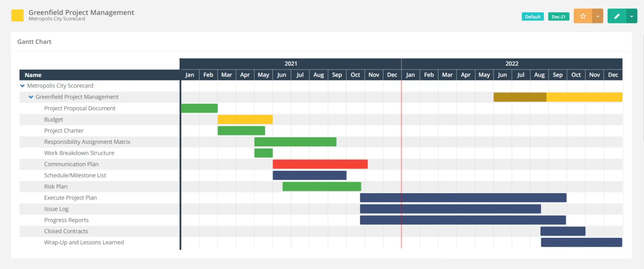Collapse the Metropolis City Scorecard tree node
Screen dimensions: 644x269
pyautogui.click(x=22, y=86)
